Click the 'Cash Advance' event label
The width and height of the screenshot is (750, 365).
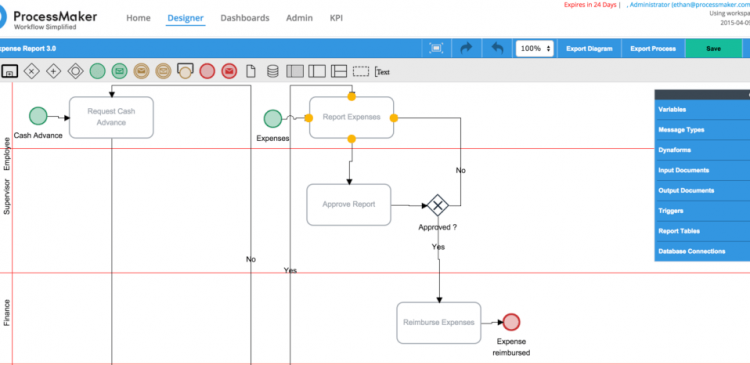[x=38, y=135]
